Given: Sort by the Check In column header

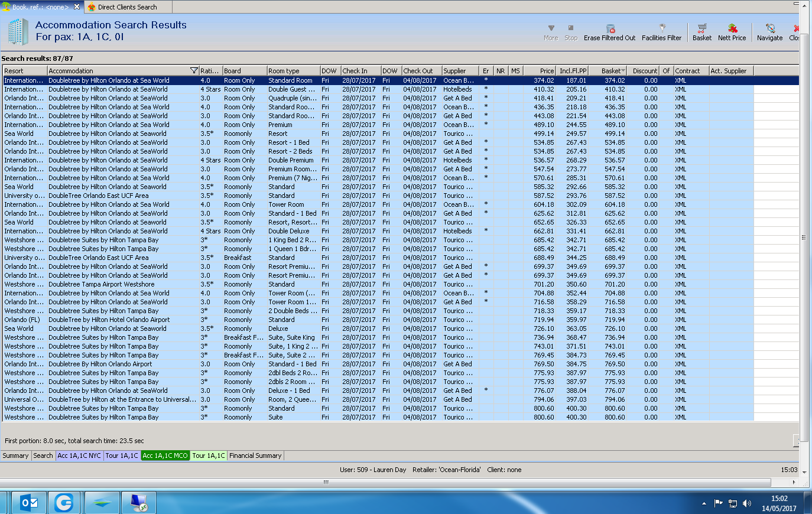Looking at the screenshot, I should coord(361,71).
